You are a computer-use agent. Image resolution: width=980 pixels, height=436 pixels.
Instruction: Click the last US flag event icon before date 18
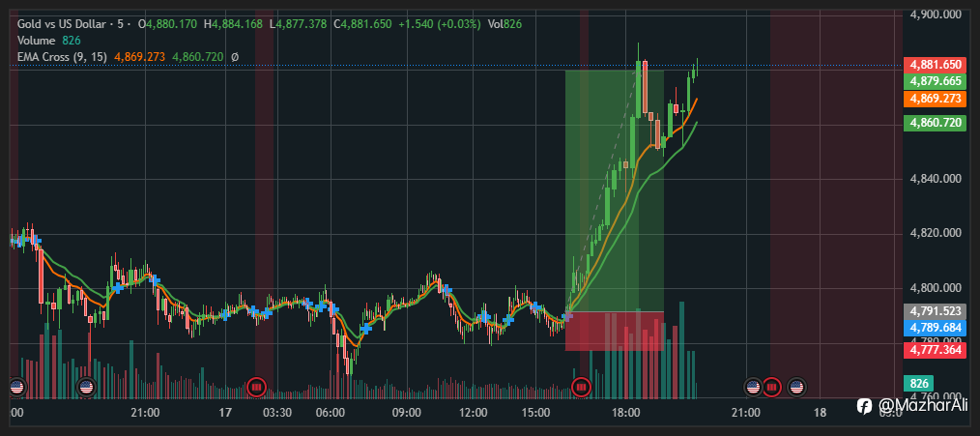click(x=796, y=388)
